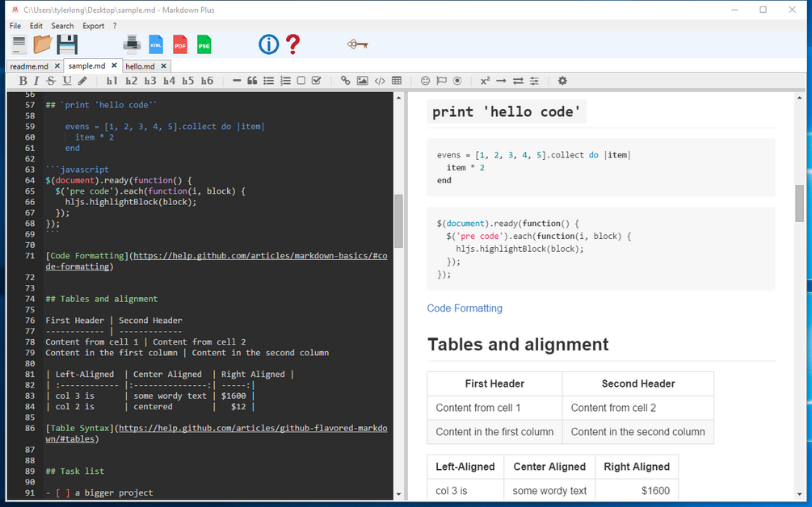The width and height of the screenshot is (812, 507).
Task: Click the New file icon
Action: point(19,44)
